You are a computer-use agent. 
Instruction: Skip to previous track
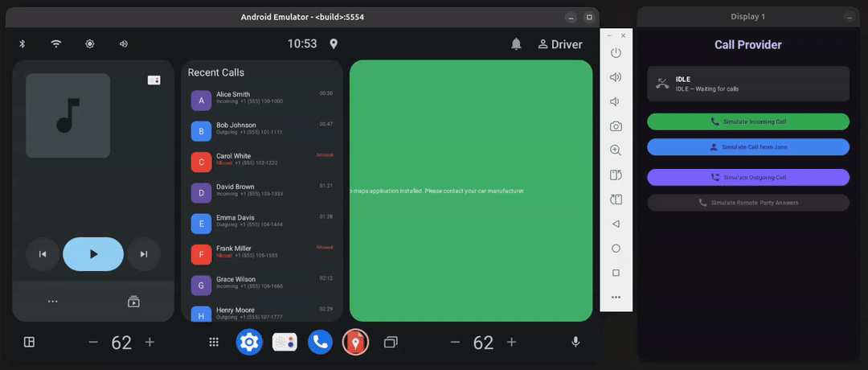pos(43,254)
